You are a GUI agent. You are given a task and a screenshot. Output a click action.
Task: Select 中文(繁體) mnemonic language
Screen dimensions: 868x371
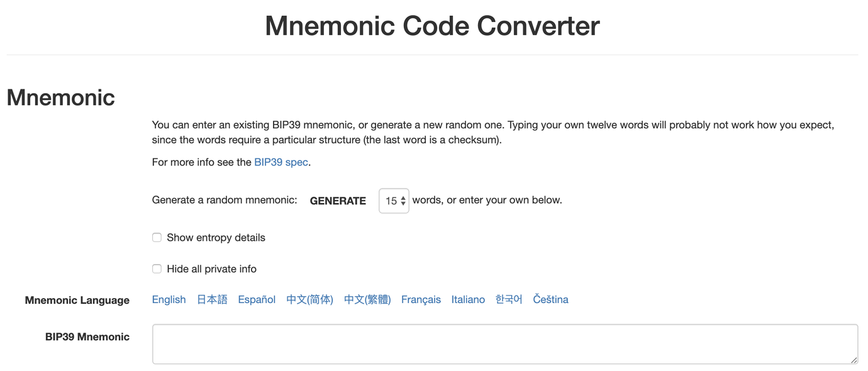(367, 299)
